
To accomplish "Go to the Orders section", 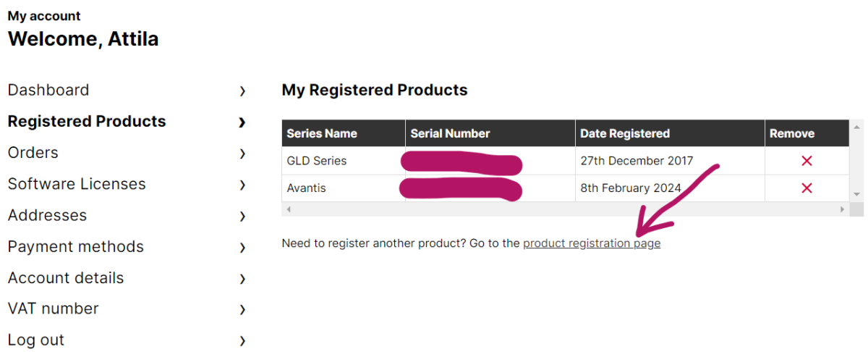I will (x=33, y=153).
